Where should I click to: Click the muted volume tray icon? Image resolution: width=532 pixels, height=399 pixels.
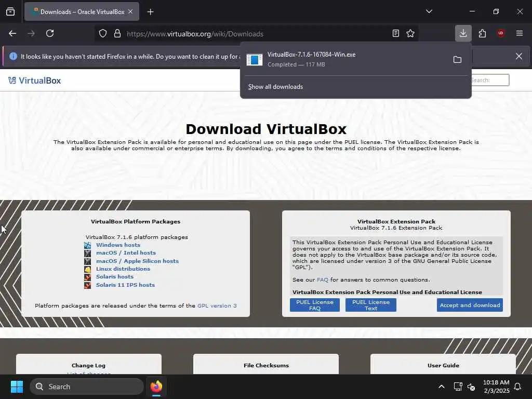point(471,387)
